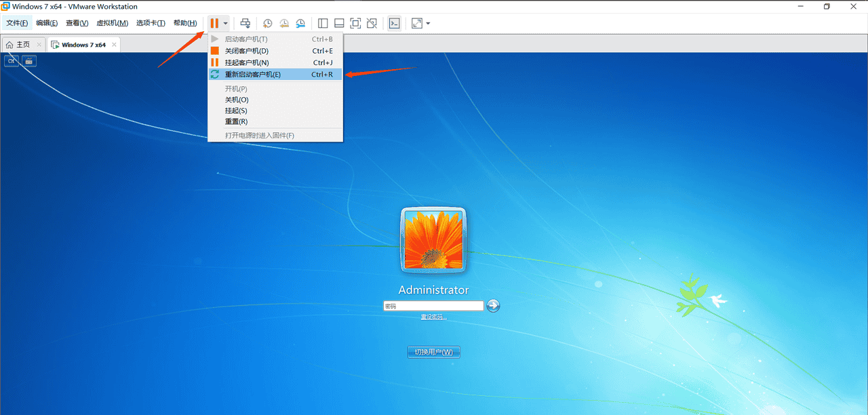This screenshot has width=868, height=415.
Task: Click the send Ctrl+Alt+Del icon
Action: click(245, 22)
